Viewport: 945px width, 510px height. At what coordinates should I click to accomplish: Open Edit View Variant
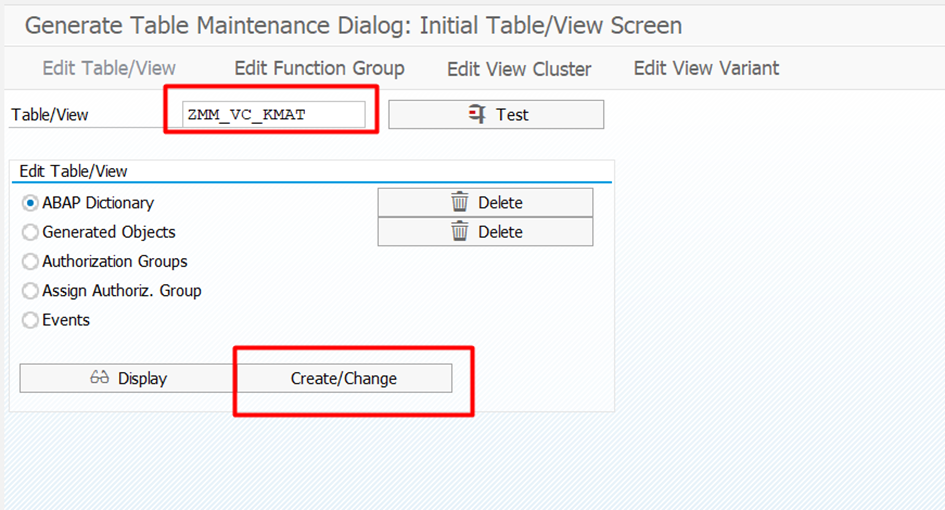pyautogui.click(x=706, y=68)
